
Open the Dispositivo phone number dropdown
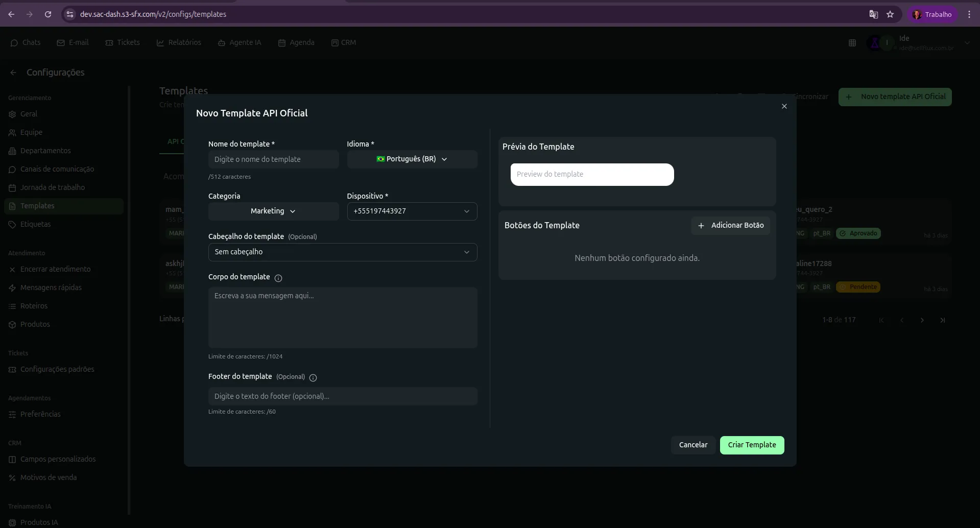point(412,211)
